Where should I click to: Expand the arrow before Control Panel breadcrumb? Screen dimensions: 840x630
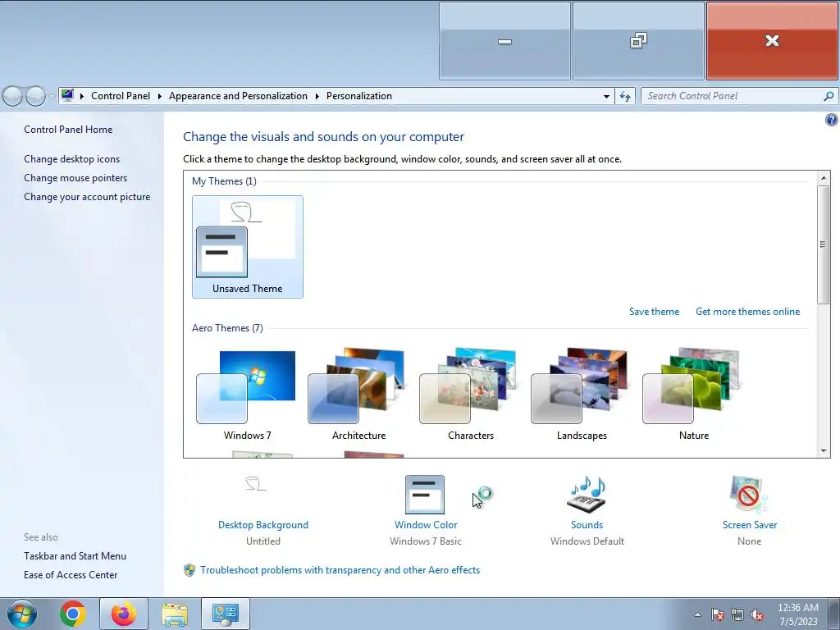pyautogui.click(x=82, y=96)
